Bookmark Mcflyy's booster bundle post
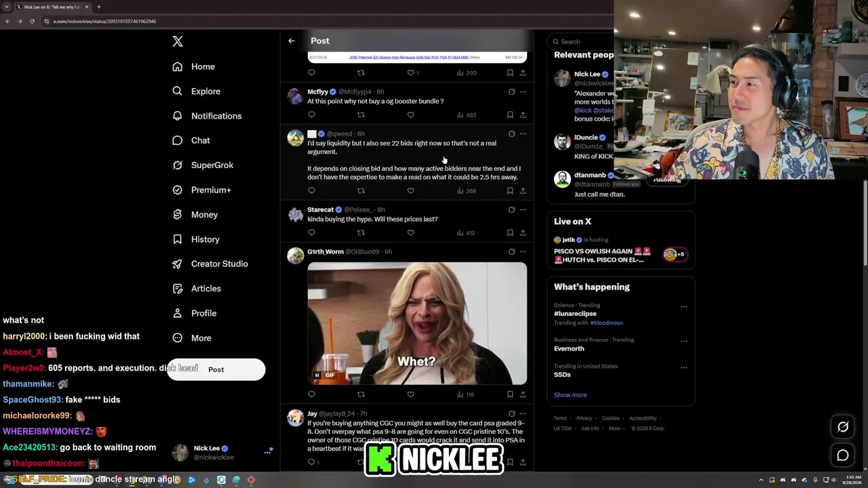Viewport: 868px width, 488px height. point(510,115)
